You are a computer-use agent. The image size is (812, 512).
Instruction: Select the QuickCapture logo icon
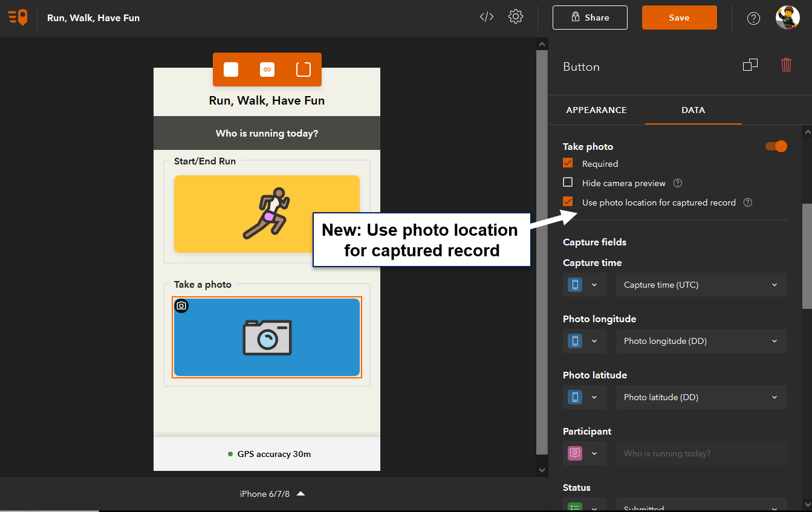pos(18,17)
